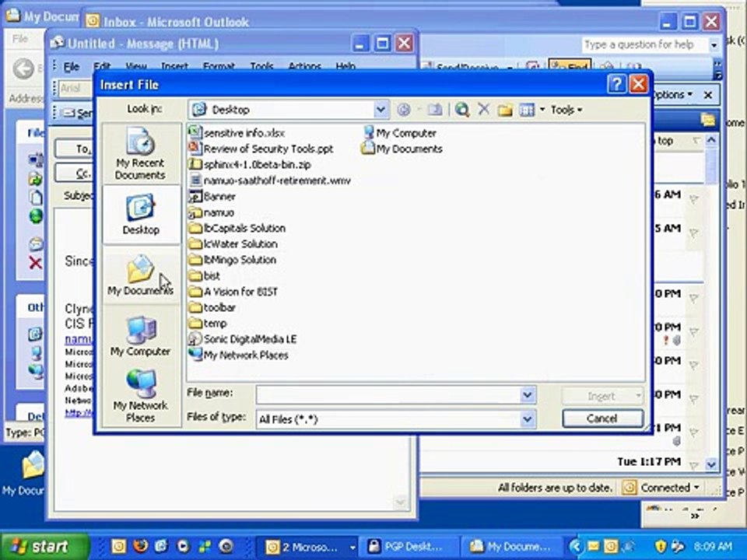This screenshot has width=747, height=560.
Task: Go back using the dialog's Back arrow
Action: [404, 110]
